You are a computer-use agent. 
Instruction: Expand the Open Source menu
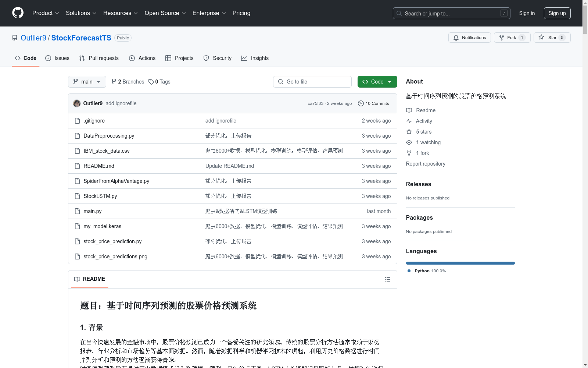(165, 13)
